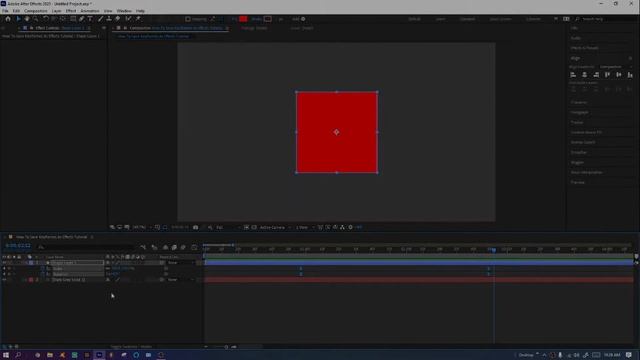Select the Brush tool

[x=100, y=19]
